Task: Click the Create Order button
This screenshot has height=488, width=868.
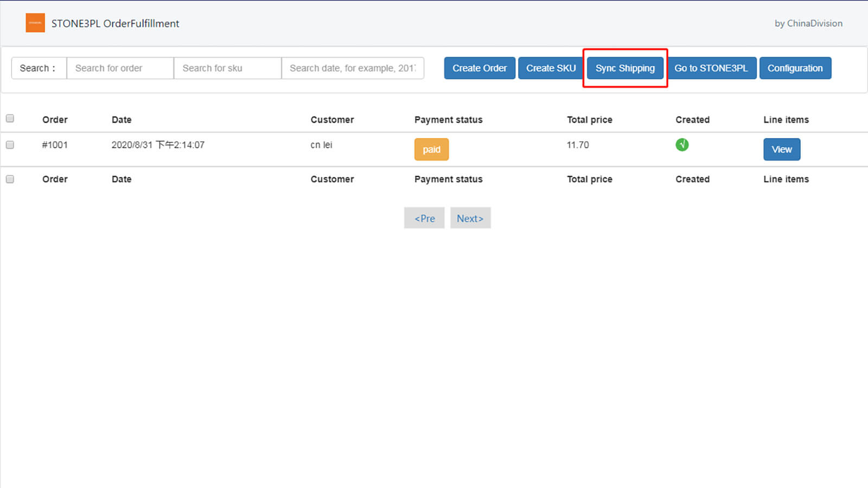Action: 480,68
